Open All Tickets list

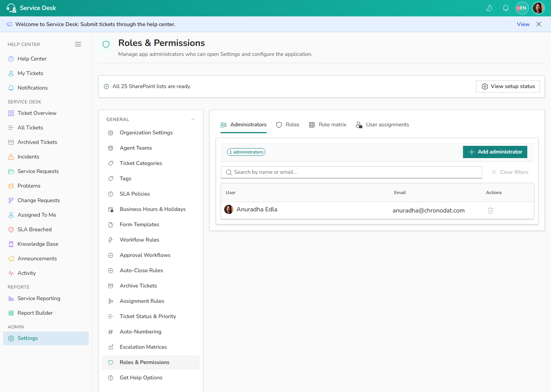pos(46,127)
